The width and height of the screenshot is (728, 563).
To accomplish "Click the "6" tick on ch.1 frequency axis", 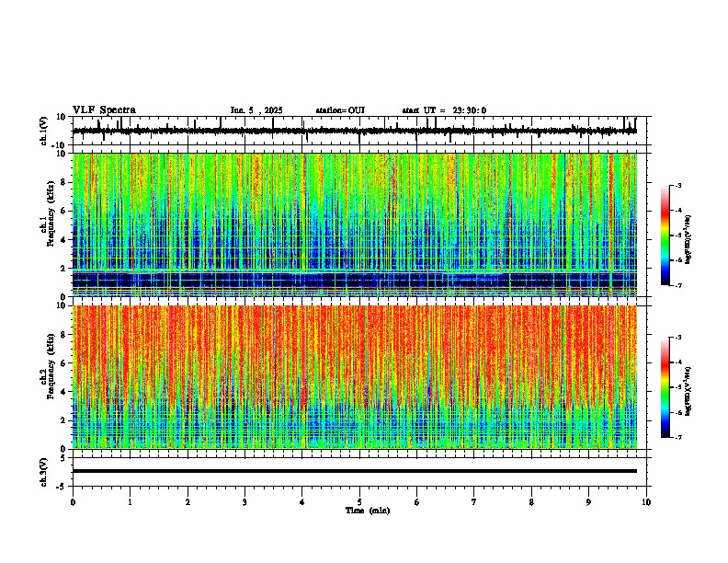I will click(x=64, y=211).
